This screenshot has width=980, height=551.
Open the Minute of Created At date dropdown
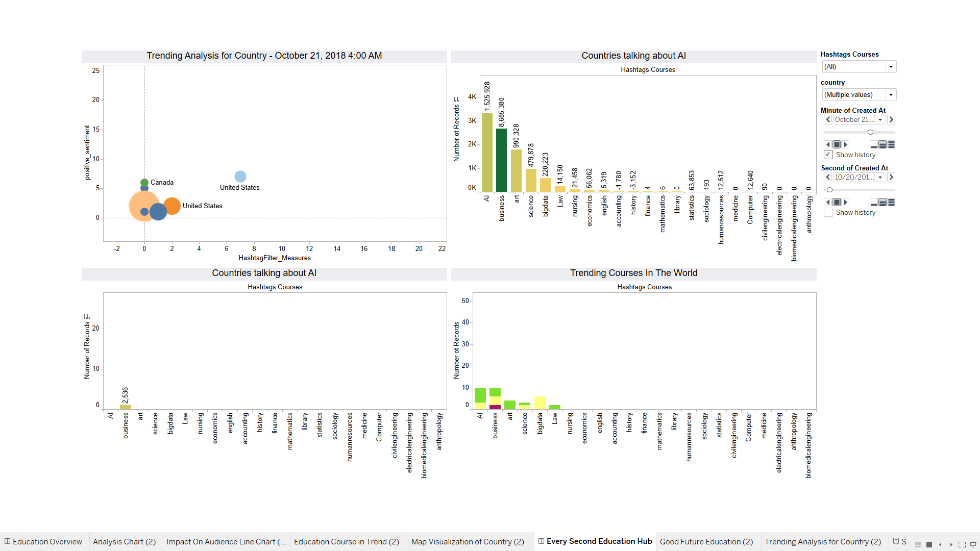click(x=880, y=120)
